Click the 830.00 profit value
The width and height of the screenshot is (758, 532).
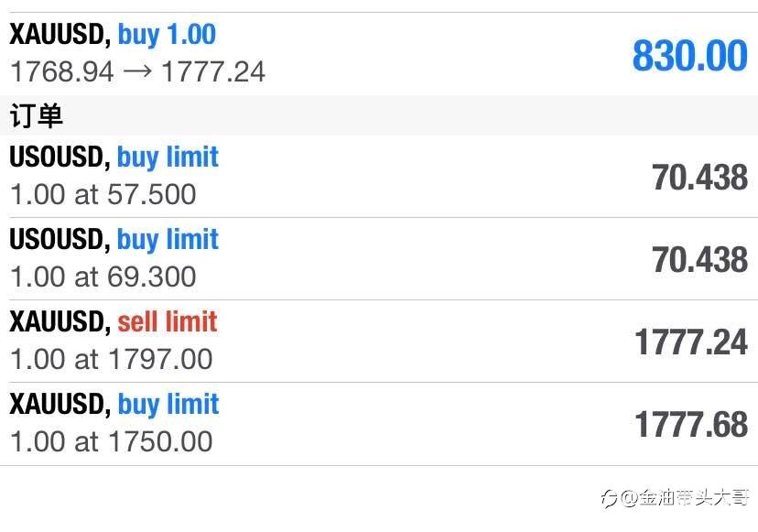click(x=690, y=56)
